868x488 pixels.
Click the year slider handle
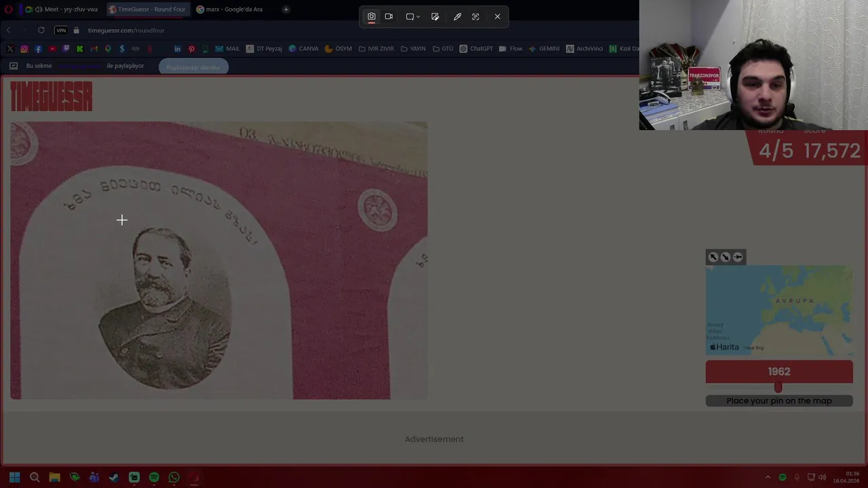pyautogui.click(x=778, y=387)
